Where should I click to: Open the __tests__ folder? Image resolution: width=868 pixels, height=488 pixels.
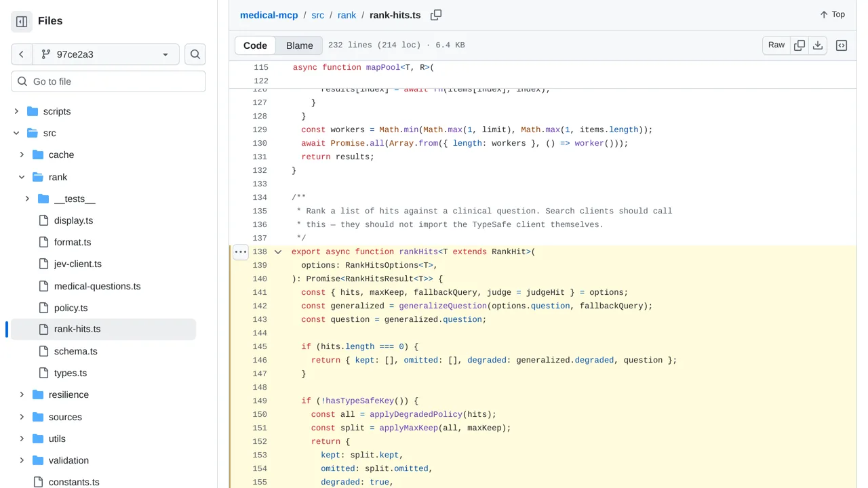(75, 199)
